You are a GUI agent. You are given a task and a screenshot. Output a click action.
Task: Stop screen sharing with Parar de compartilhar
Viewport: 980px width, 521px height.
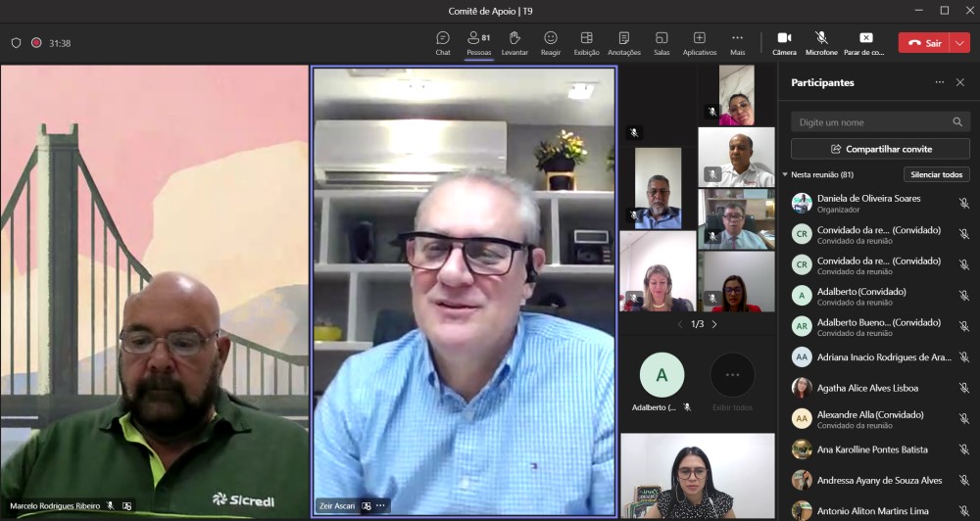(x=865, y=42)
